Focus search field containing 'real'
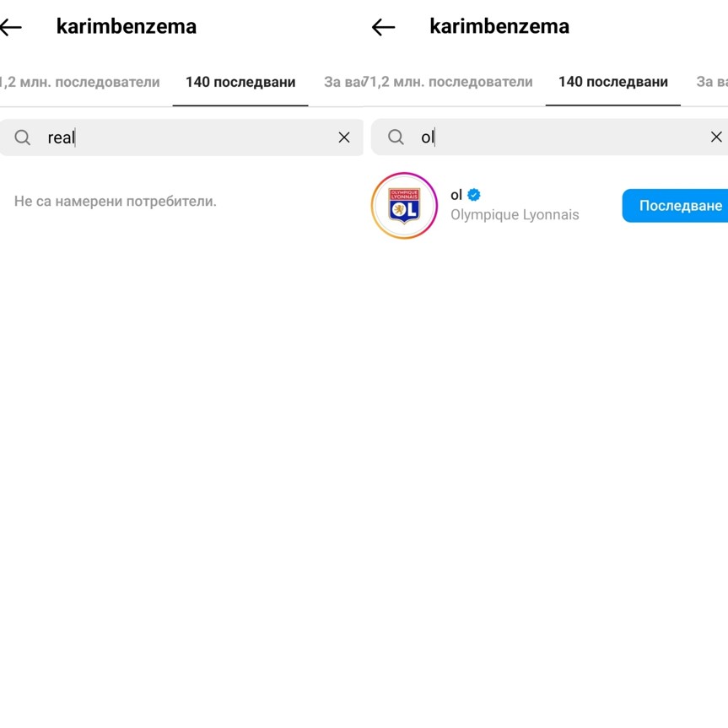 tap(181, 138)
